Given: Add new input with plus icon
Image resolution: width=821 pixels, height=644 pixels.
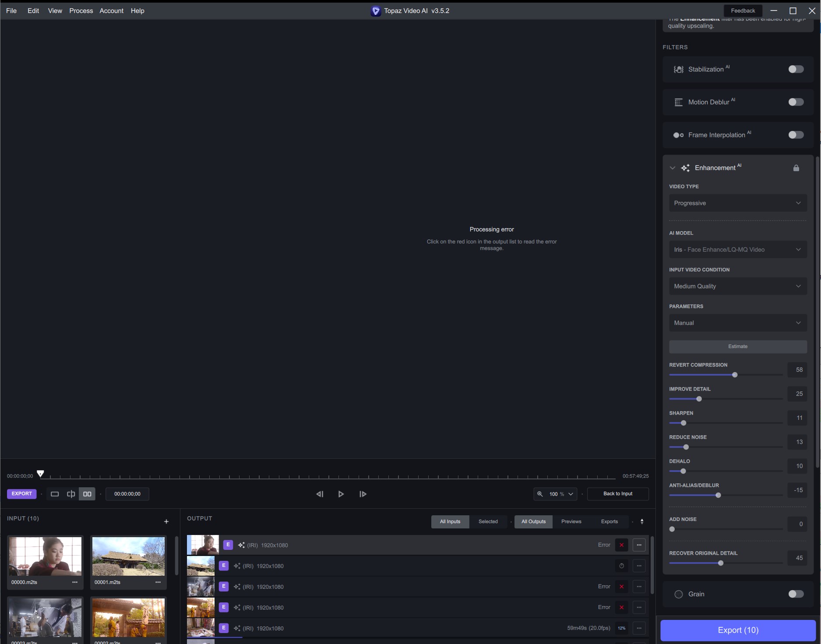Looking at the screenshot, I should tap(166, 521).
